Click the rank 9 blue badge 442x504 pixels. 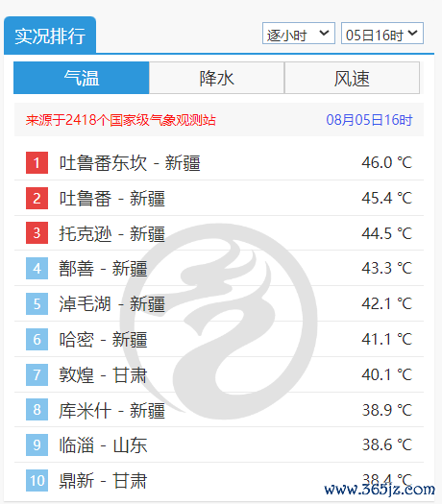point(37,444)
